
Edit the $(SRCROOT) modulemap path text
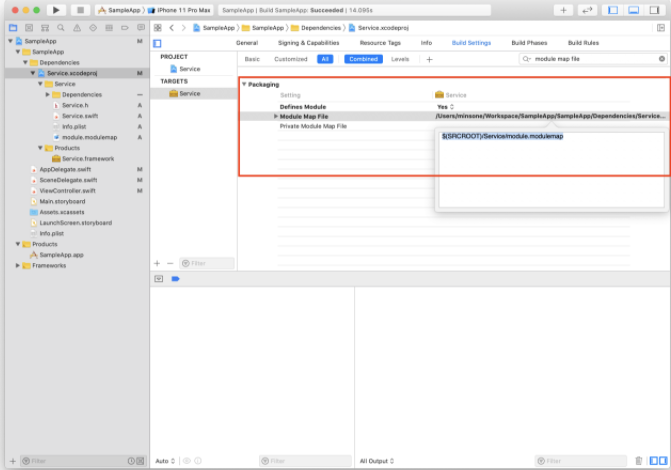point(502,136)
